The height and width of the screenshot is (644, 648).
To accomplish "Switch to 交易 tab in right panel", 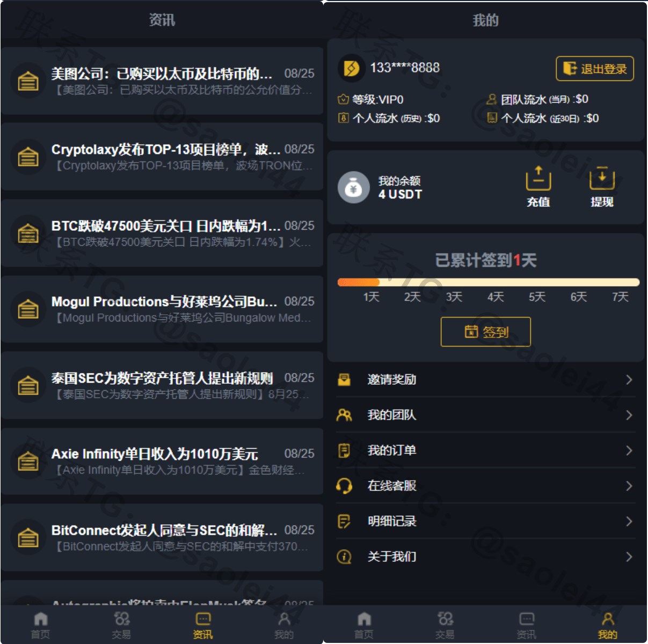I will [x=445, y=625].
